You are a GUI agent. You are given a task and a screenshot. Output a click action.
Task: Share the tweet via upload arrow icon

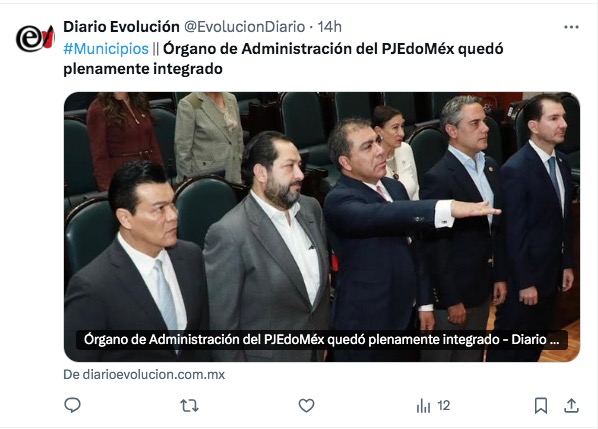[571, 405]
